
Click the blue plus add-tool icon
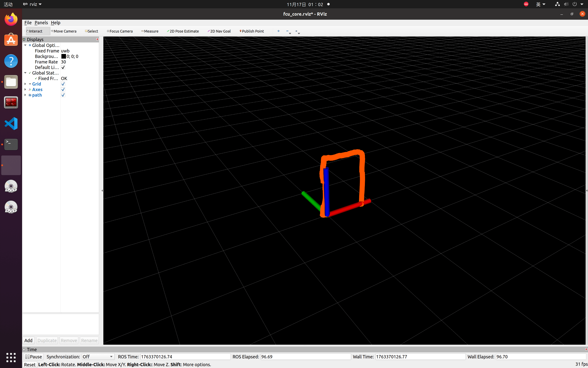279,31
